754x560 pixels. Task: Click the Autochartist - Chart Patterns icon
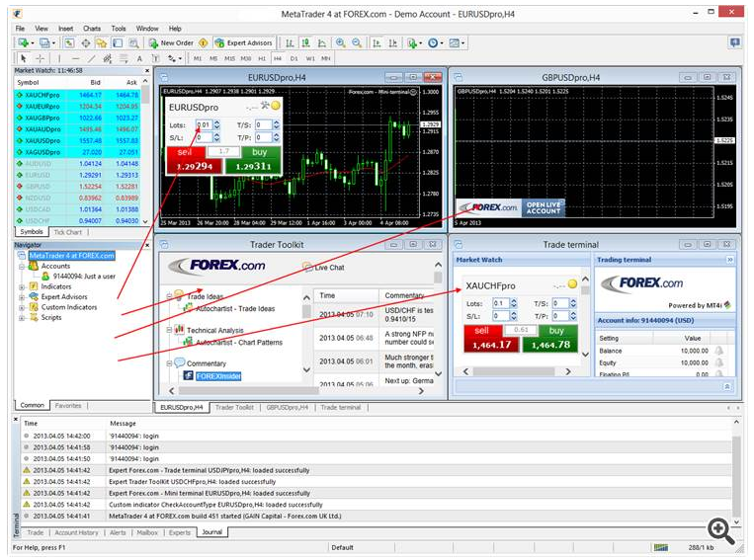pos(188,343)
